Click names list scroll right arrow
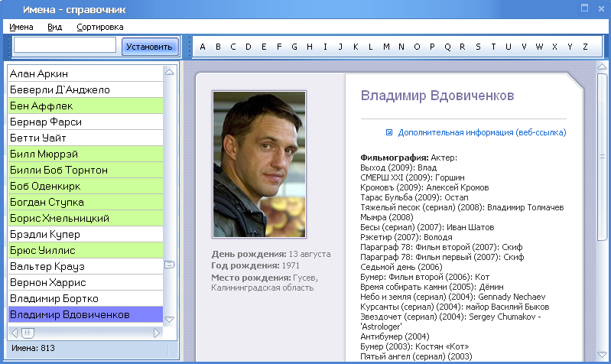This screenshot has height=364, width=611. [x=157, y=333]
